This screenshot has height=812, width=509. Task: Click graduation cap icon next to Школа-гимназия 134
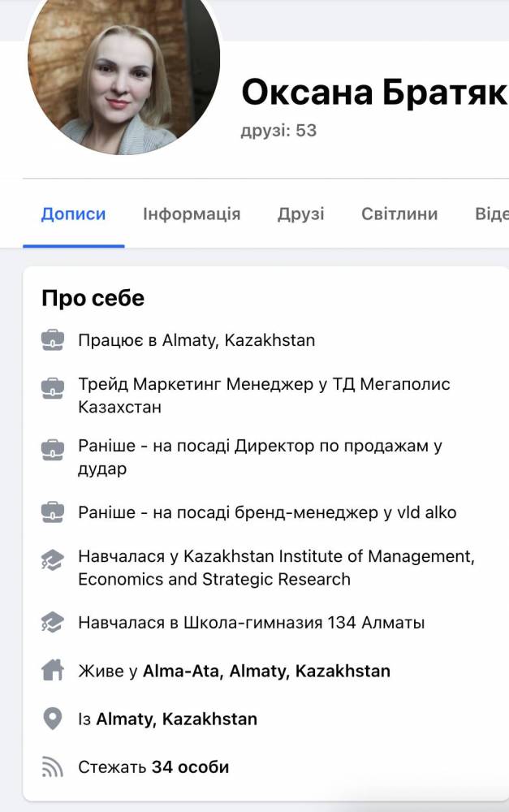[x=53, y=623]
